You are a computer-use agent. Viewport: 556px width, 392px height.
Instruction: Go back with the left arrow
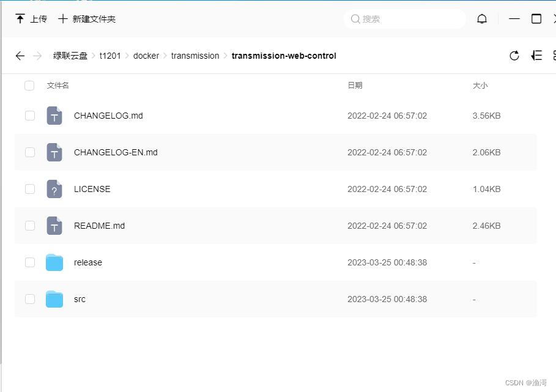[x=20, y=56]
